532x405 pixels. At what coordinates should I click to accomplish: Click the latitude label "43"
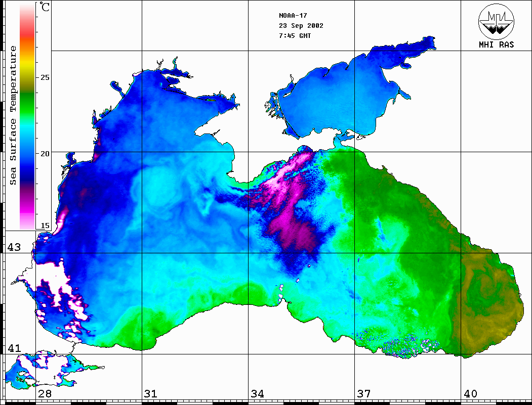pyautogui.click(x=14, y=247)
